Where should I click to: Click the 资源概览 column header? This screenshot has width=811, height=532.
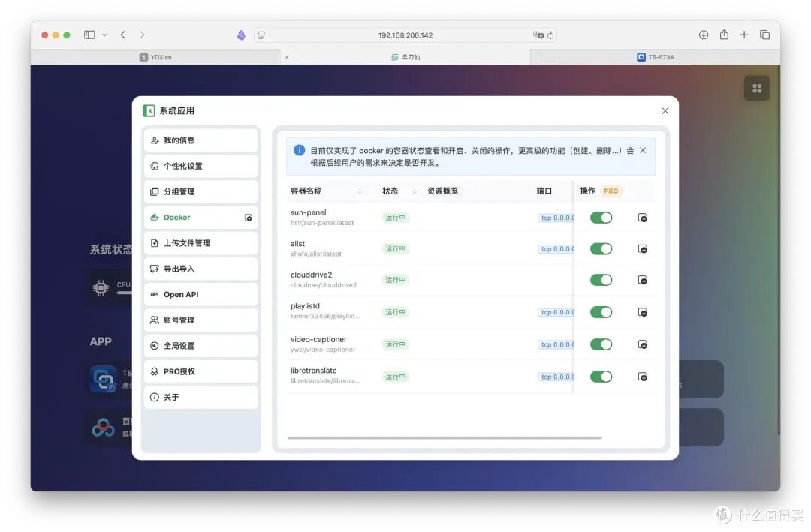point(443,191)
